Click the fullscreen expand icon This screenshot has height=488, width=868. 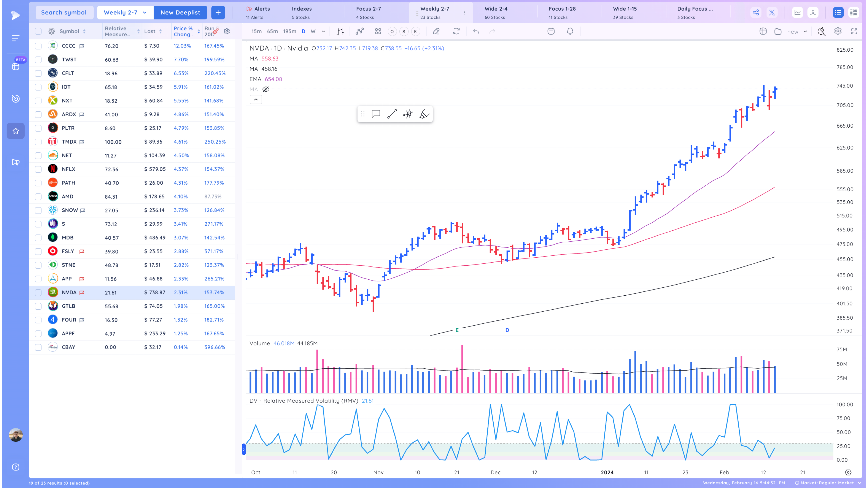click(854, 31)
